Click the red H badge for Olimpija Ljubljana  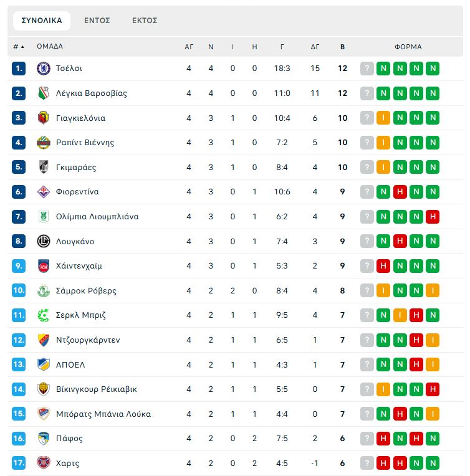coord(433,217)
